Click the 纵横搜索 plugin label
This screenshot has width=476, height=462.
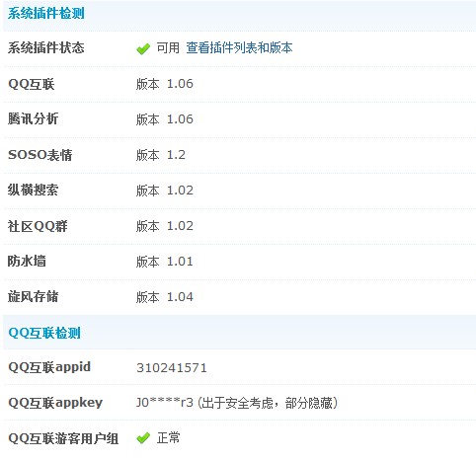click(33, 190)
